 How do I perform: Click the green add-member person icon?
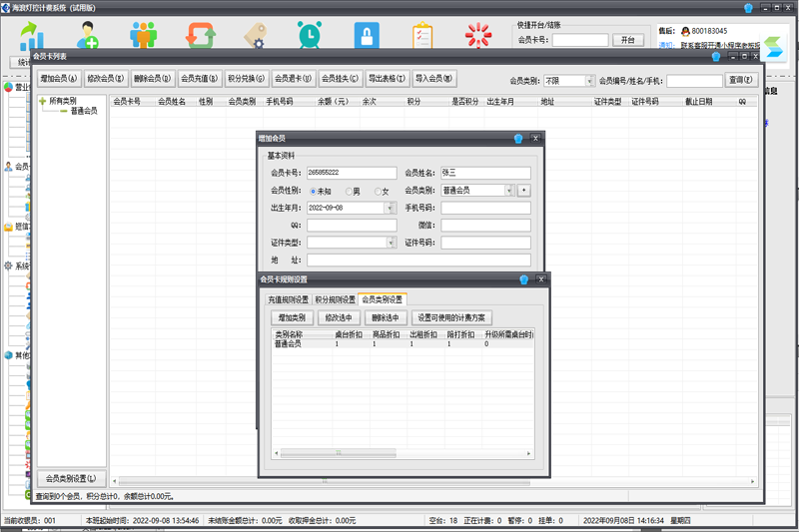87,36
